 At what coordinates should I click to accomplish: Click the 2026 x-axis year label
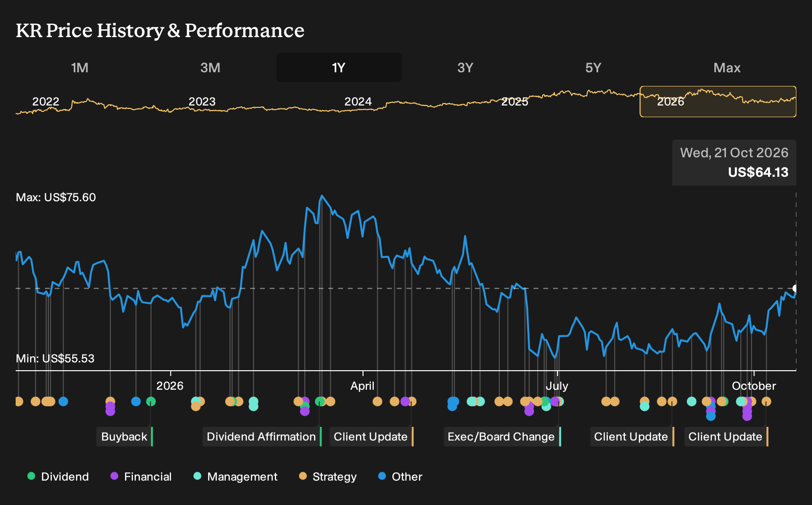[170, 386]
